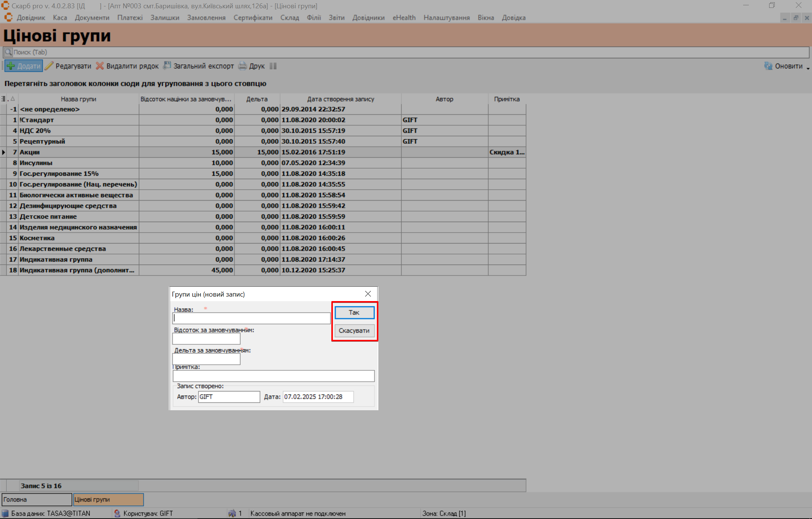Click the column layout icon after Друк
This screenshot has width=812, height=519.
(x=273, y=66)
